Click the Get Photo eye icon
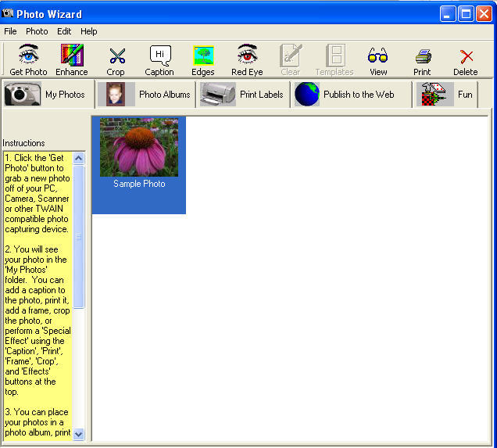The width and height of the screenshot is (497, 448). [29, 54]
